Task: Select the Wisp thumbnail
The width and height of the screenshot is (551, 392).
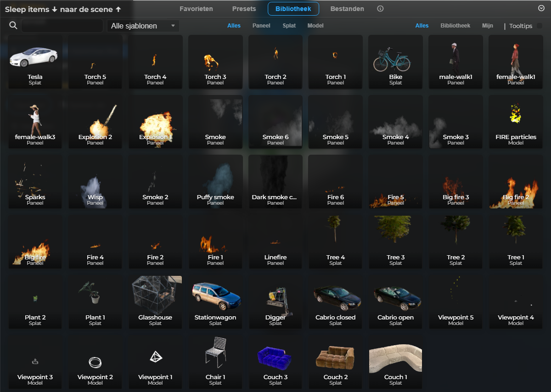Action: (x=95, y=182)
